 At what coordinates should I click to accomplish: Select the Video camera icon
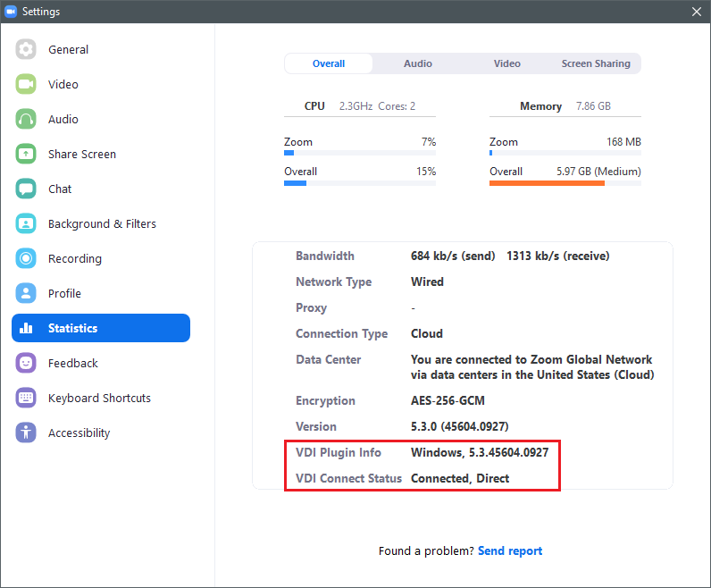(x=26, y=85)
